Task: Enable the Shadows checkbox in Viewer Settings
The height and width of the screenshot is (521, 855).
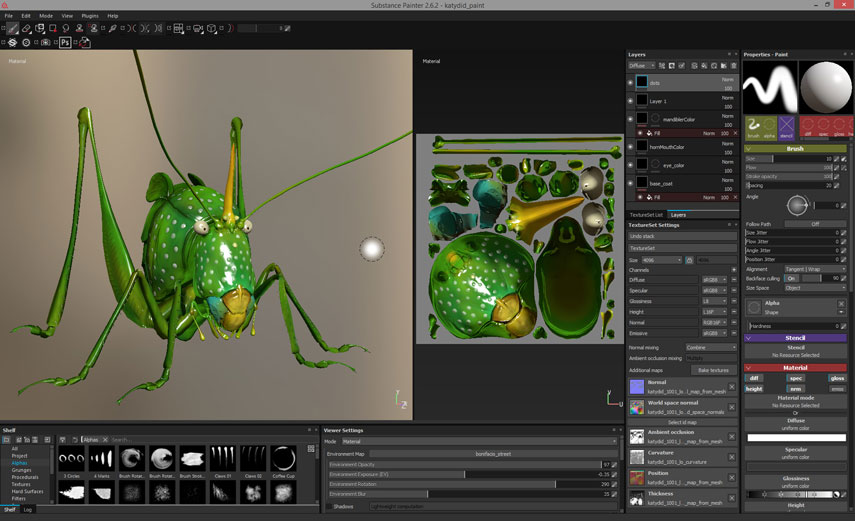Action: click(x=329, y=507)
